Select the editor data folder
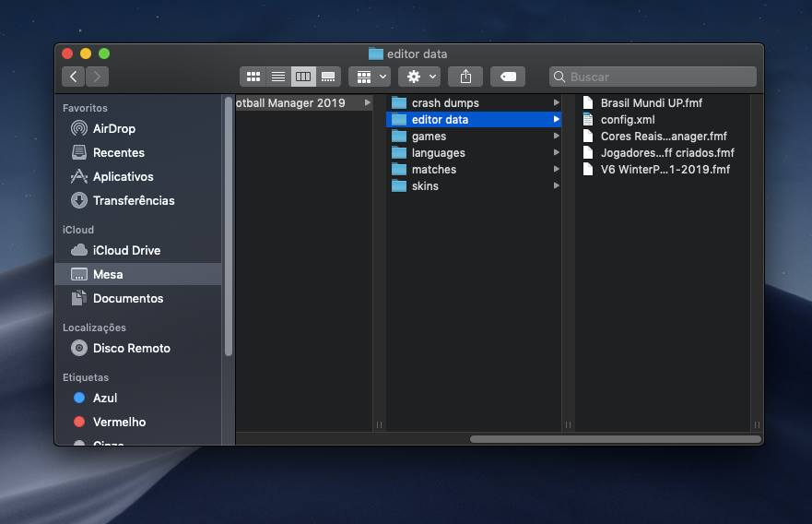 pos(474,120)
